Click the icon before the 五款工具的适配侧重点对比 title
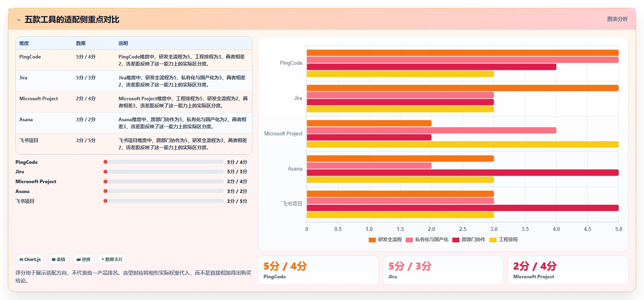644x300 pixels. click(19, 20)
